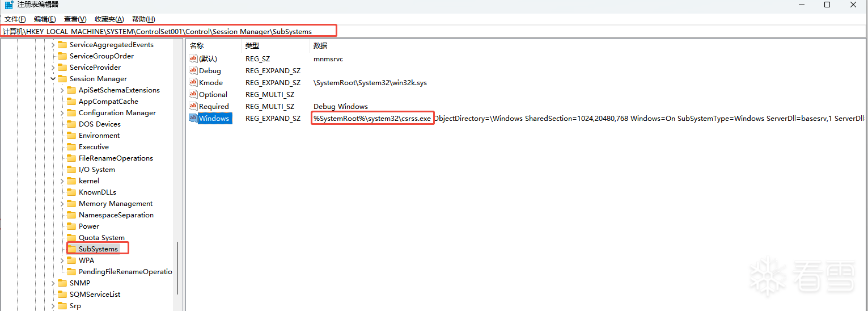This screenshot has width=868, height=311.
Task: Open the 收藏夹(A) menu
Action: tap(109, 19)
